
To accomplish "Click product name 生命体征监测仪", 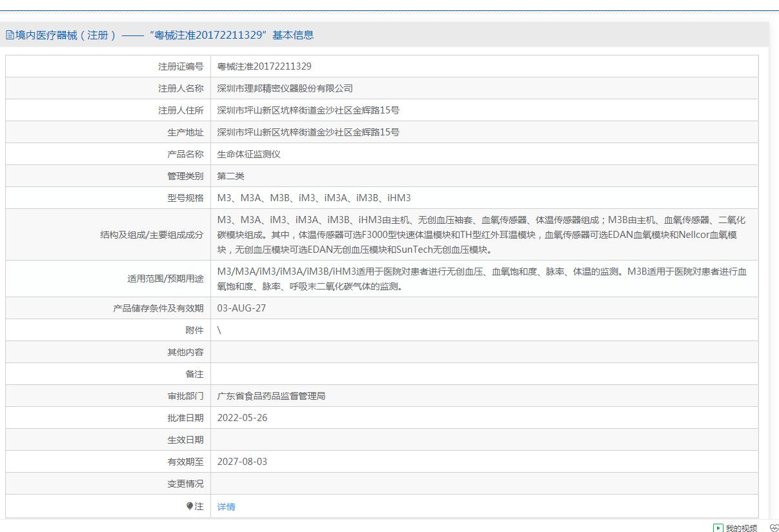I will pos(249,154).
